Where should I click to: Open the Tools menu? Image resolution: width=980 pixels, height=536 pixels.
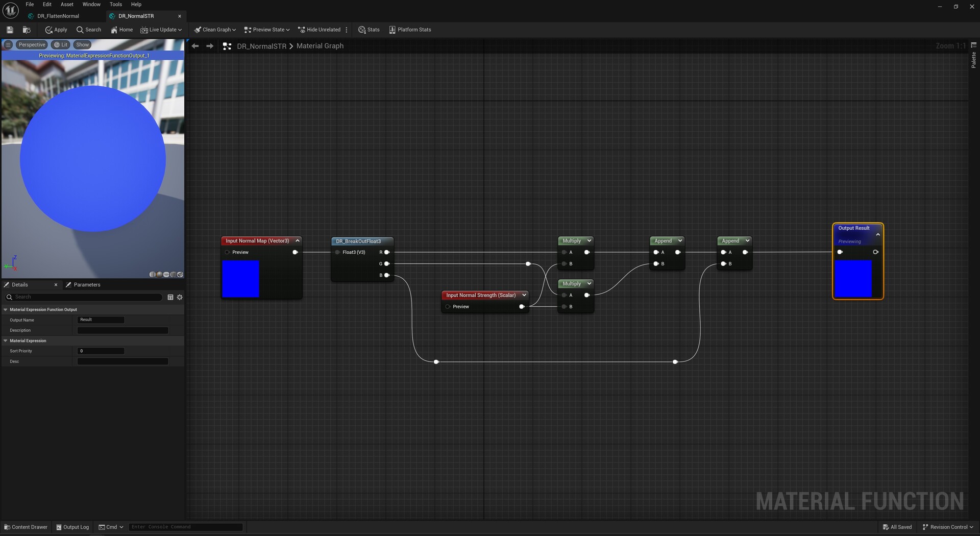tap(115, 4)
